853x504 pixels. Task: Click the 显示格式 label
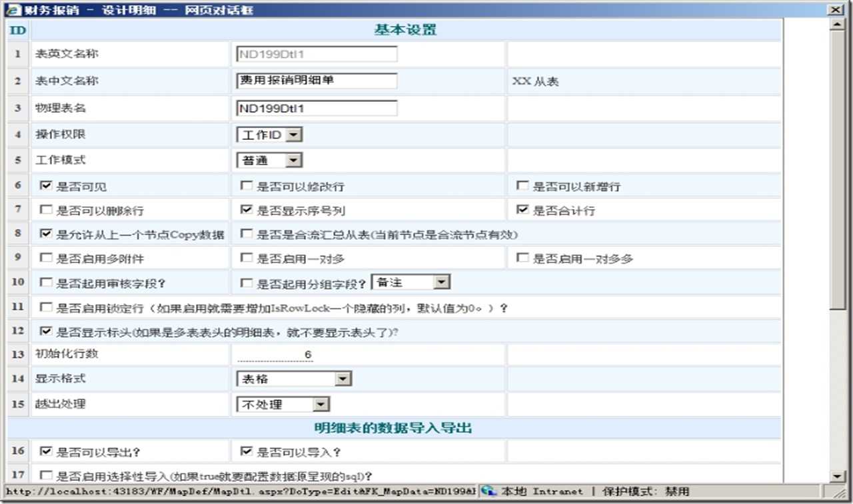pyautogui.click(x=61, y=378)
